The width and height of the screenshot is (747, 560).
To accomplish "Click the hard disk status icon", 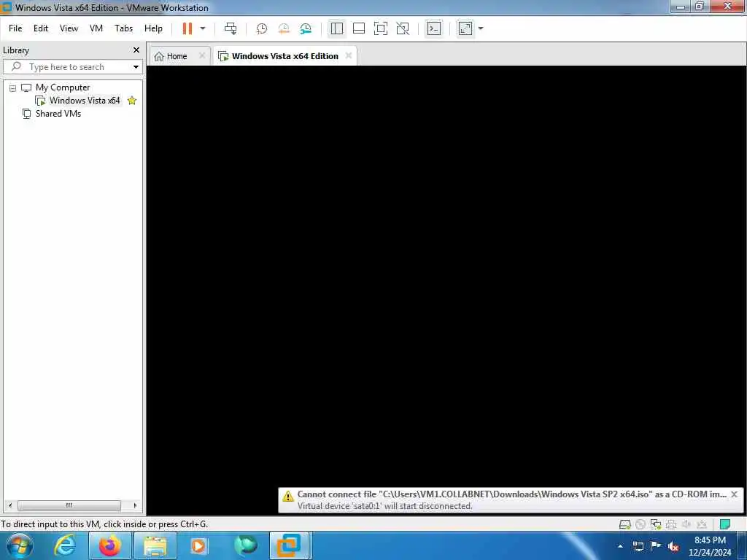I will point(625,524).
